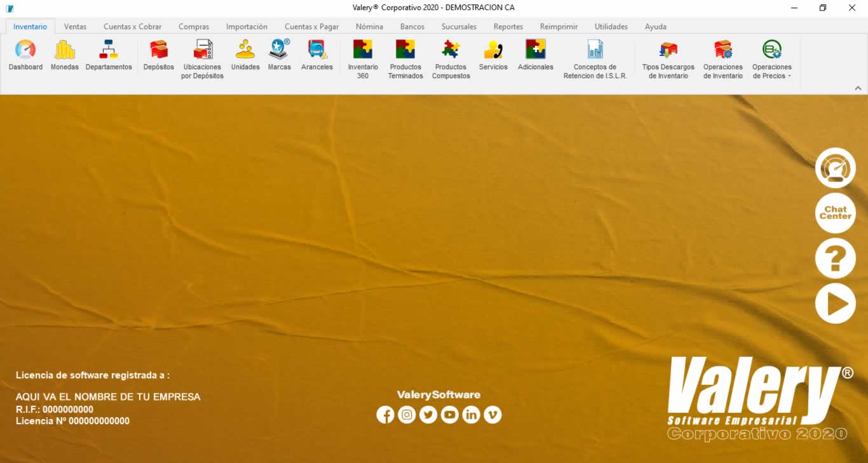Switch to Cuentas x Cobrar tab
The height and width of the screenshot is (463, 868).
click(133, 27)
